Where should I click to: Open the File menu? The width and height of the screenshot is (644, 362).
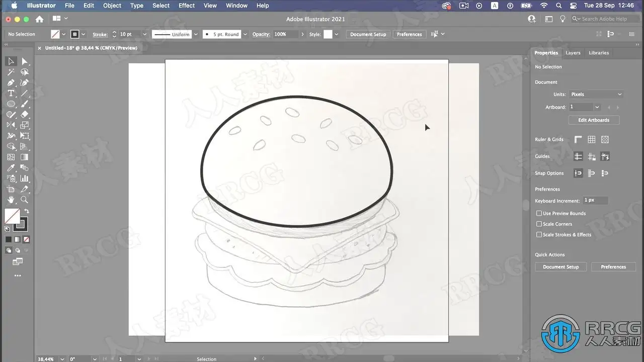(69, 6)
